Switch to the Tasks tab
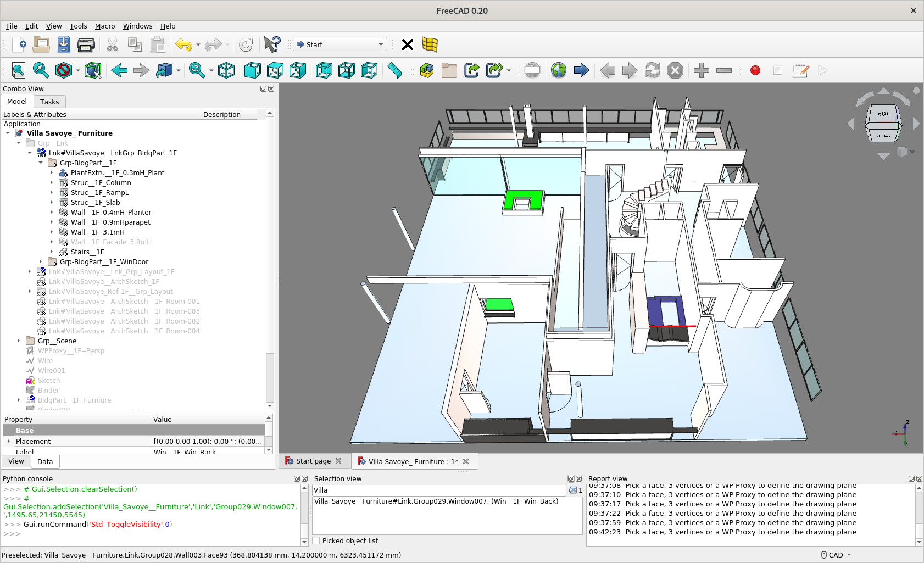This screenshot has width=924, height=563. pyautogui.click(x=49, y=102)
